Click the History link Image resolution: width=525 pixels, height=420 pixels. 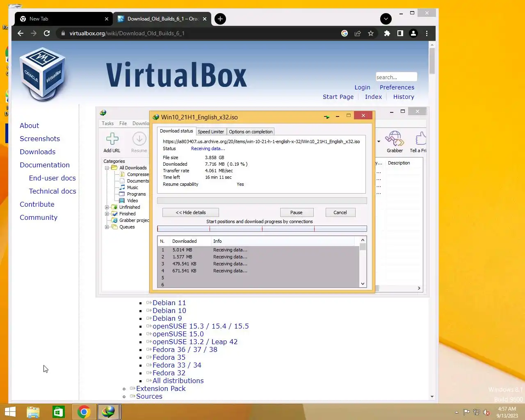pyautogui.click(x=404, y=97)
